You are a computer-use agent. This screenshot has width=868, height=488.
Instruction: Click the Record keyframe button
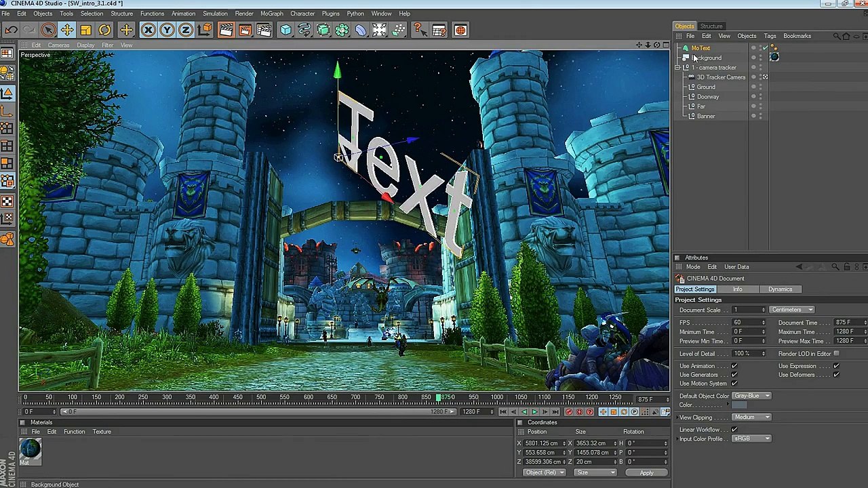click(x=569, y=412)
